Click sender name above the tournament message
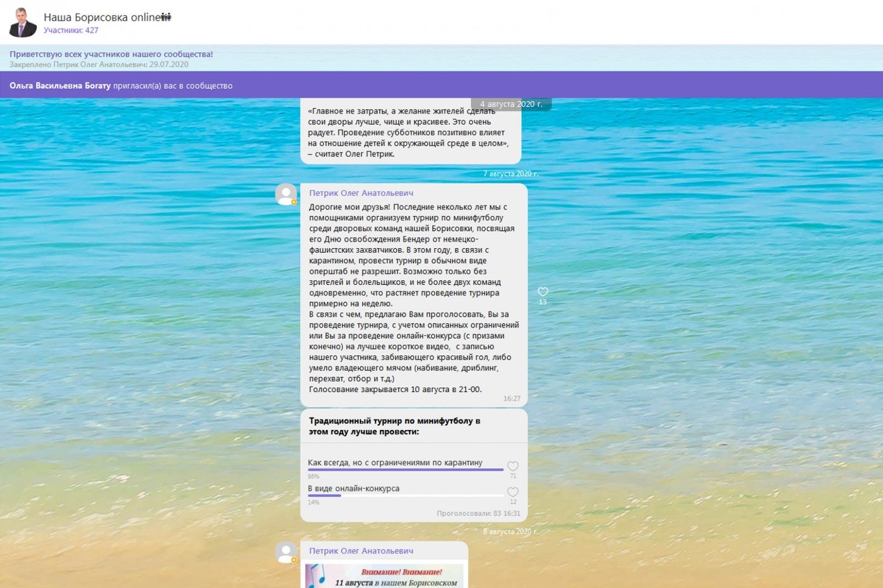Screen dimensions: 883x588 pyautogui.click(x=361, y=193)
